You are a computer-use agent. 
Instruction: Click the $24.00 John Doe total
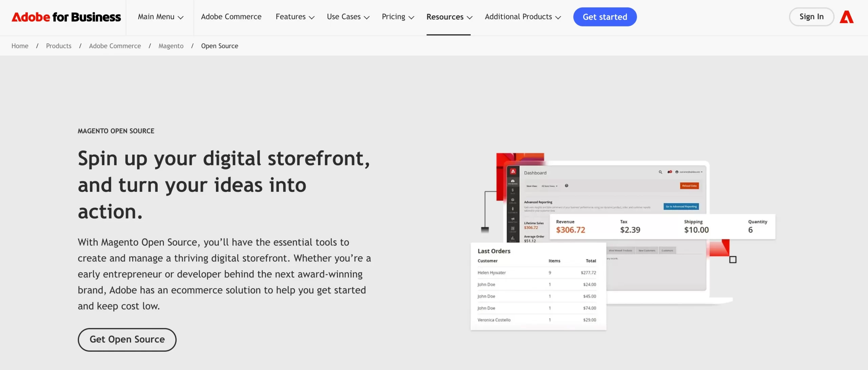(590, 284)
